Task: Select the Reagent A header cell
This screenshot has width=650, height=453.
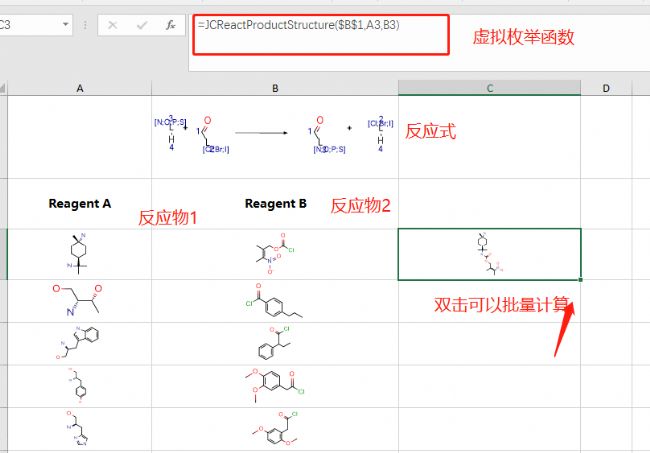Action: click(79, 204)
